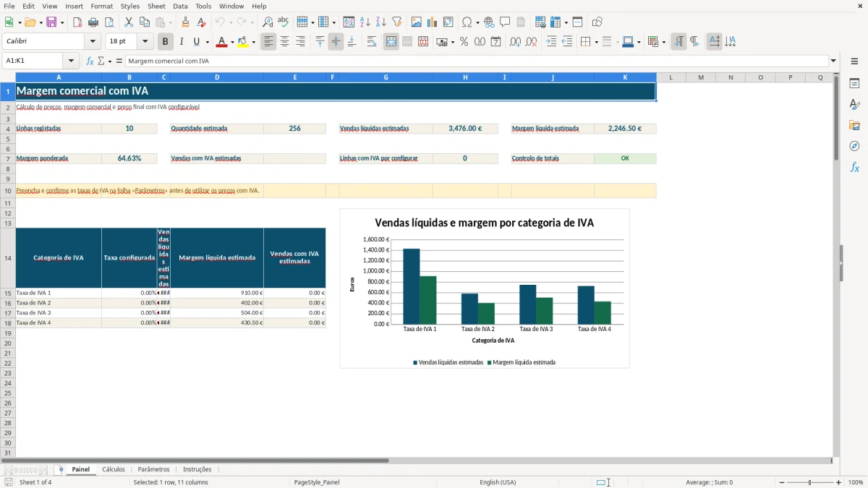Open the Font Name dropdown
The width and height of the screenshot is (868, 488).
[93, 42]
